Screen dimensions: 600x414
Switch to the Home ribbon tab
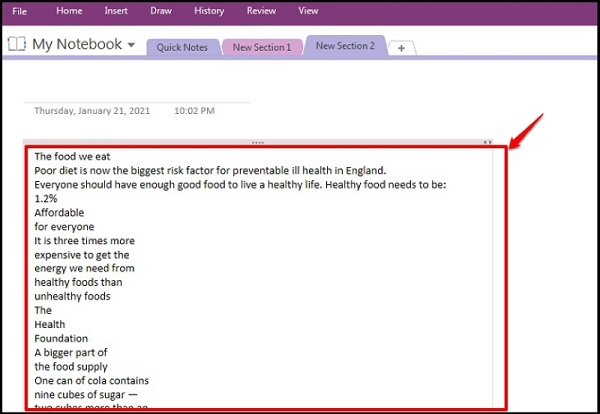69,11
